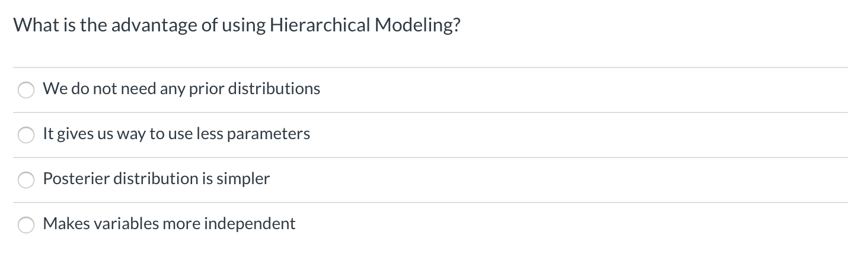Click the answer text 'It gives us way to use less parameters'
Viewport: 868px width, 270px height.
point(177,134)
